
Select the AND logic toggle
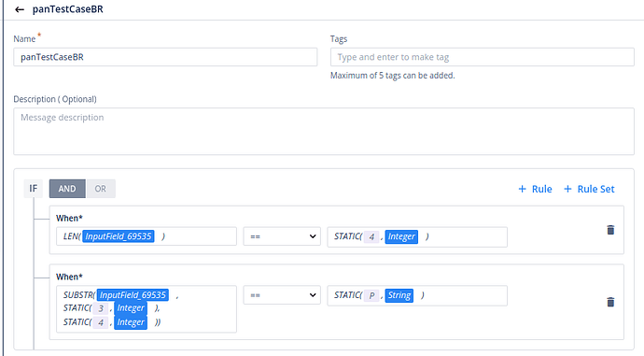click(67, 189)
